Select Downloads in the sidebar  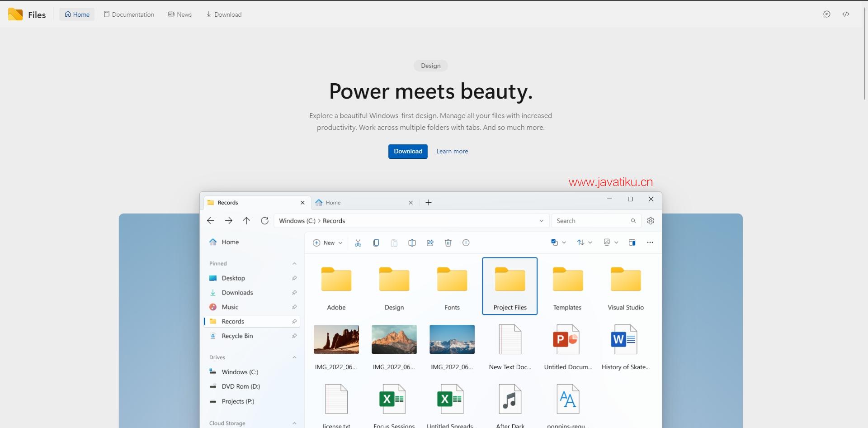click(x=252, y=293)
